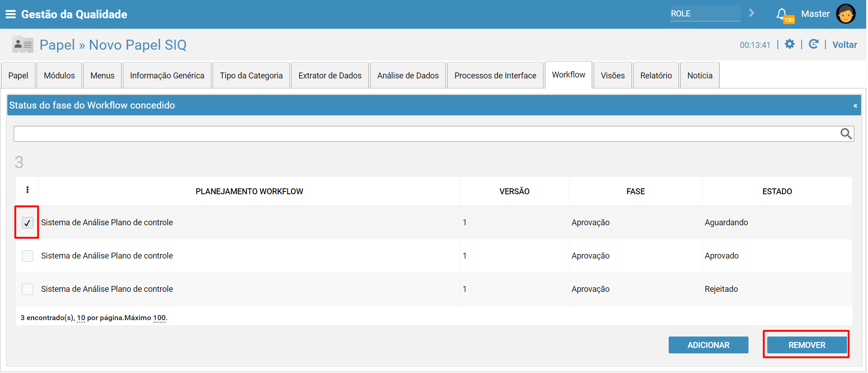Open settings gear icon
The image size is (868, 373).
[x=790, y=44]
